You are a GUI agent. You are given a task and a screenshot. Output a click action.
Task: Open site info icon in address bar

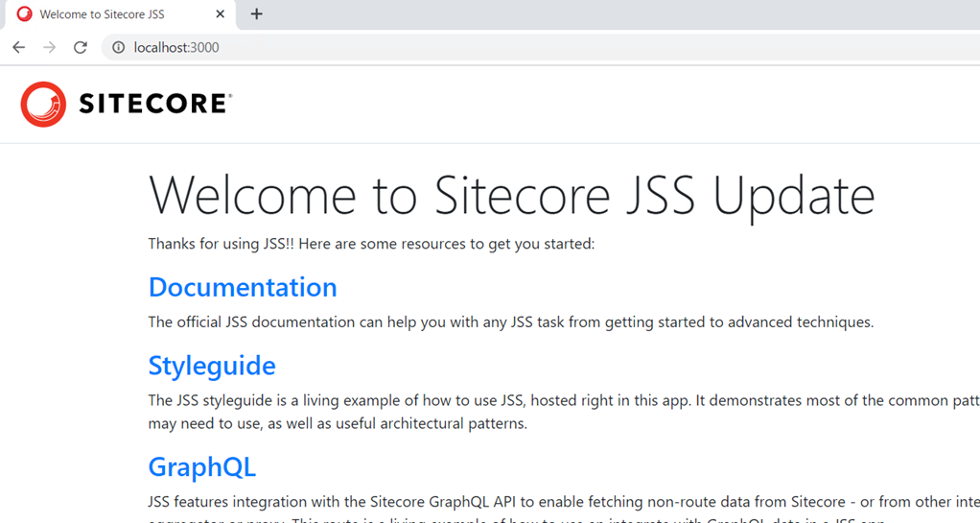click(x=118, y=48)
